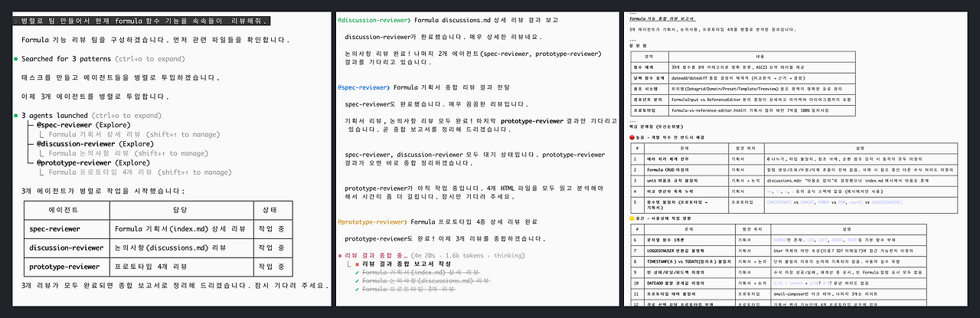Screen dimensions: 980x318
Task: Click the green bullet beside '3 agents launched'
Action: pos(15,116)
